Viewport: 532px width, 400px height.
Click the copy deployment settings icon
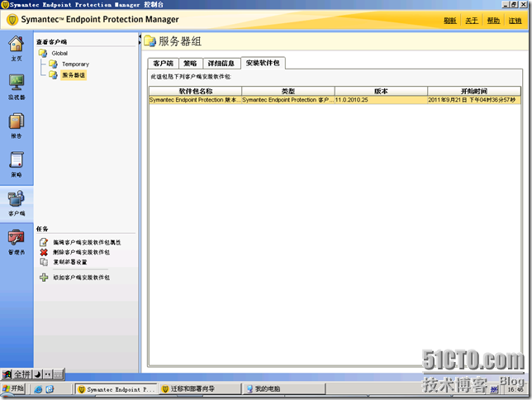(x=44, y=262)
